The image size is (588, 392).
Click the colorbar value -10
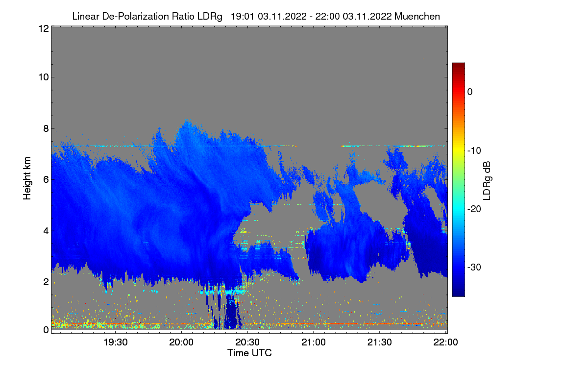(x=475, y=150)
